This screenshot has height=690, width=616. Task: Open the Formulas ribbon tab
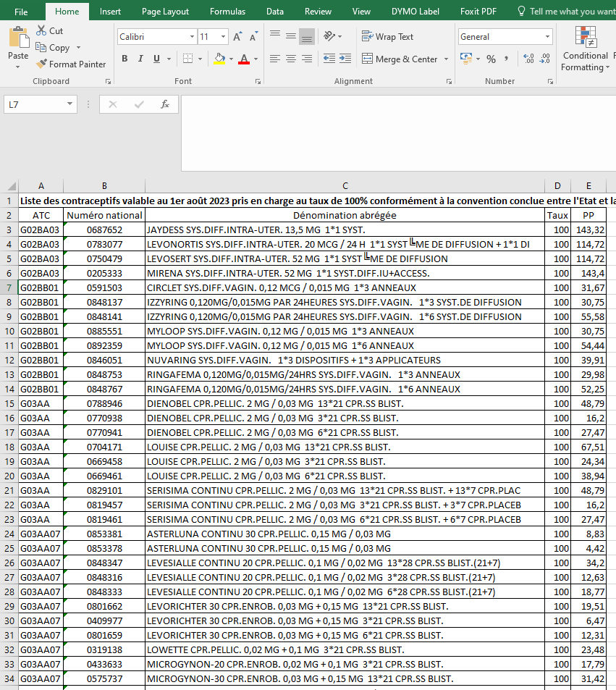(227, 12)
